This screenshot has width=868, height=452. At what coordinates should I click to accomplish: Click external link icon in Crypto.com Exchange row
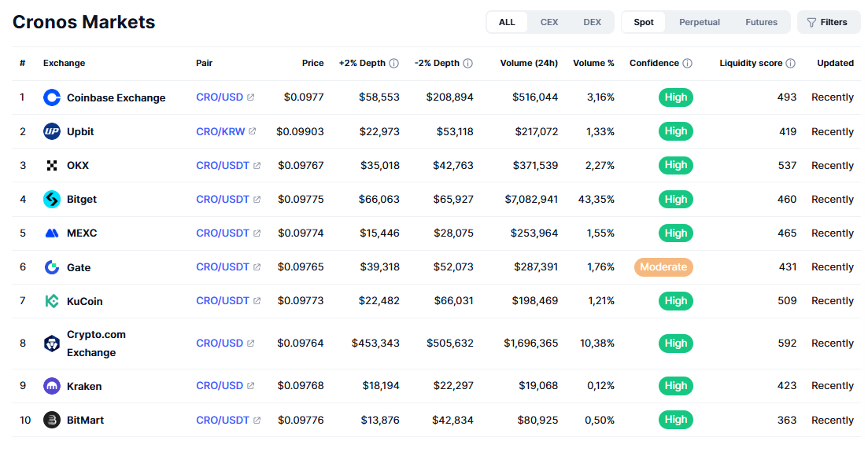tap(251, 343)
